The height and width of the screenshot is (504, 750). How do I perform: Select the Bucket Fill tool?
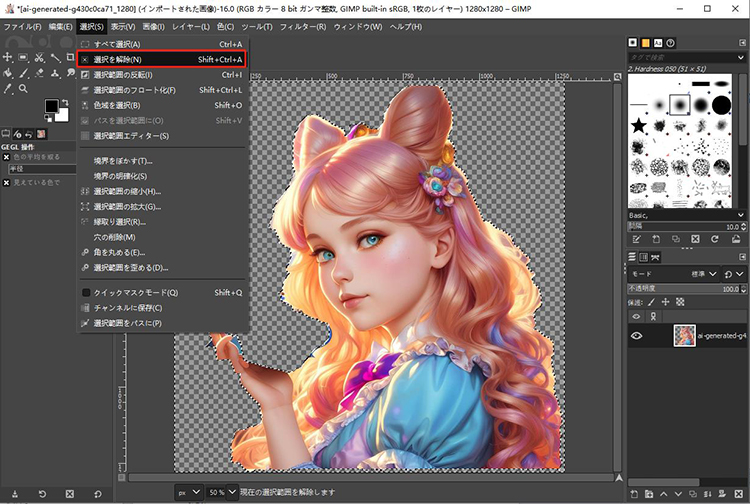coord(8,73)
